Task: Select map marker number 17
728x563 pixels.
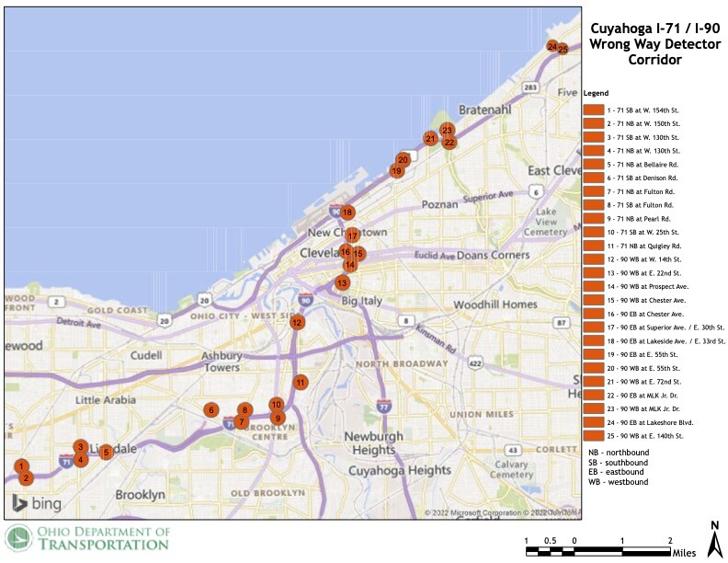Action: 352,236
